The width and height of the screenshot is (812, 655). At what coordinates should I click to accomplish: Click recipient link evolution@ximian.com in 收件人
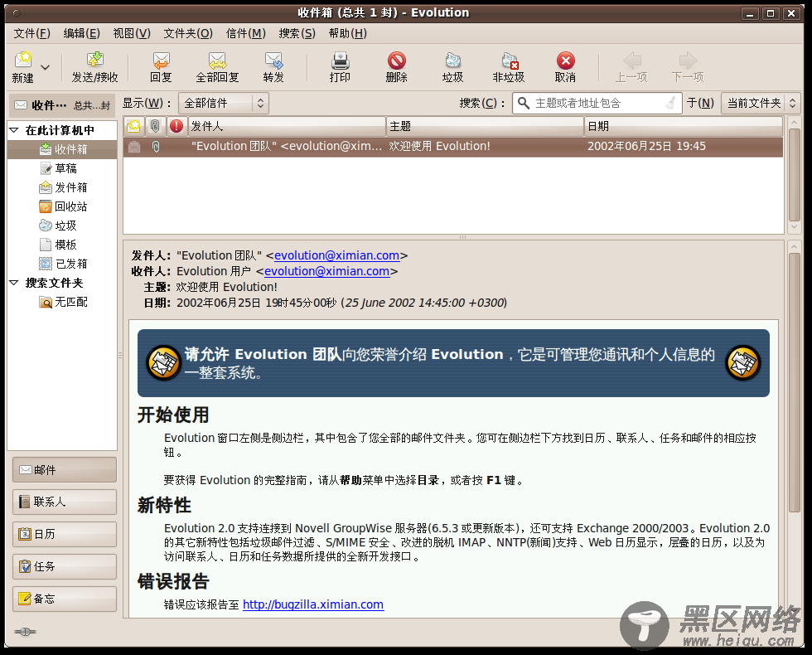(326, 271)
